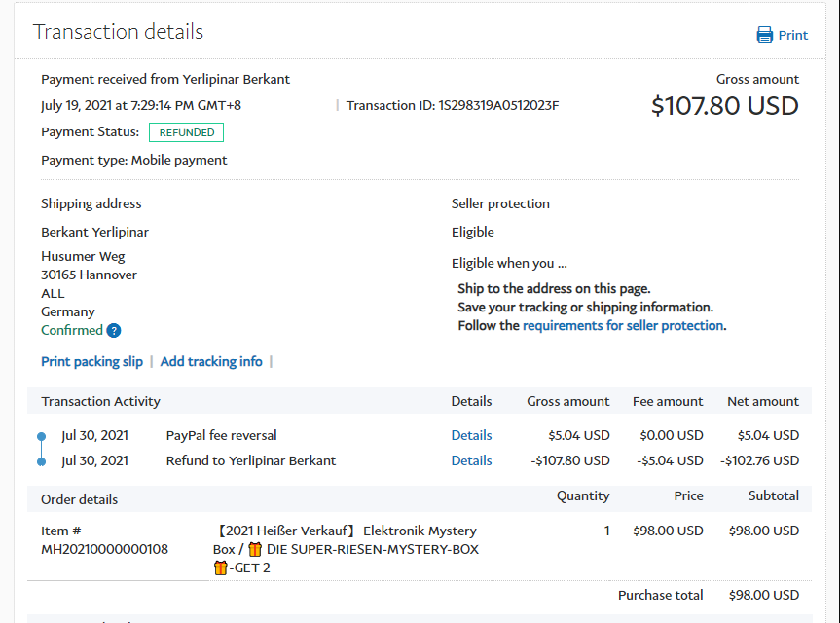Viewport: 840px width, 623px height.
Task: Click item number MH20210000000108
Action: (104, 549)
